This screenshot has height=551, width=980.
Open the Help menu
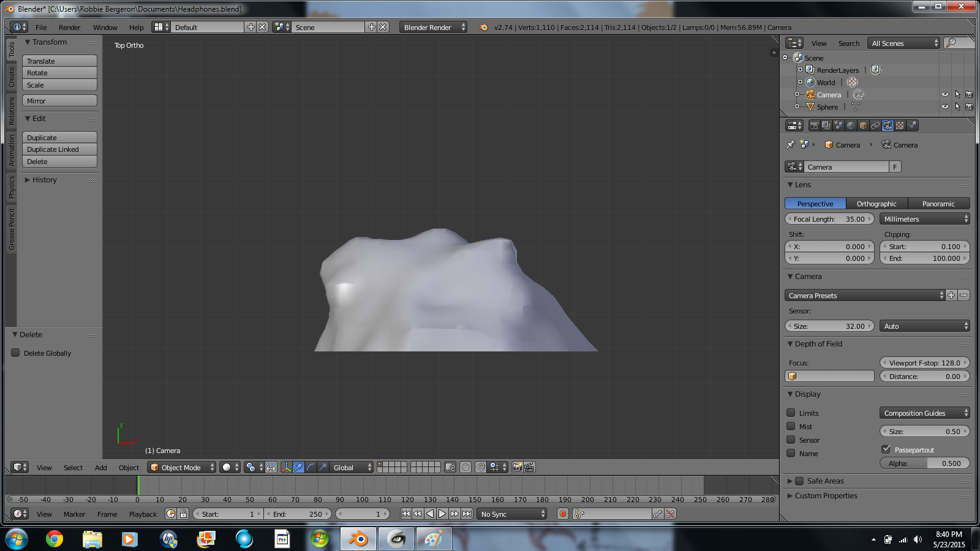(136, 28)
